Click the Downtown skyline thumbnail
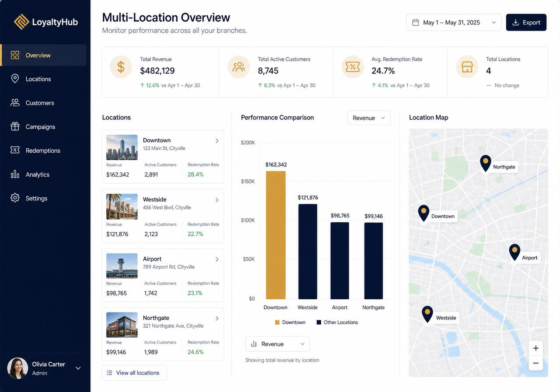Viewport: 560px width, 392px height. [x=122, y=147]
